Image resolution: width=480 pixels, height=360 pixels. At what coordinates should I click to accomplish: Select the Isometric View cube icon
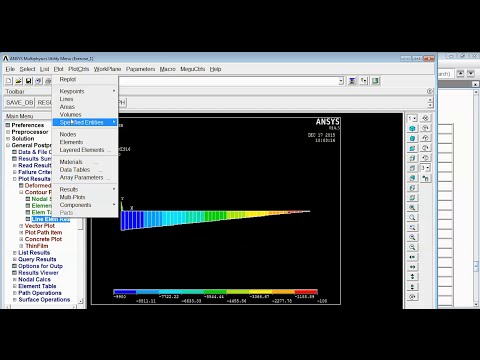pyautogui.click(x=412, y=128)
